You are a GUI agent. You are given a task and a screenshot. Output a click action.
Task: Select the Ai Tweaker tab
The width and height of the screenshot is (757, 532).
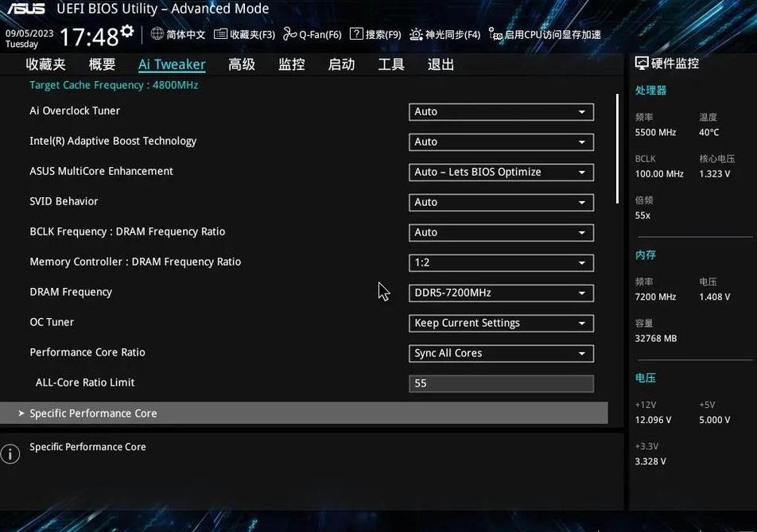(x=172, y=64)
